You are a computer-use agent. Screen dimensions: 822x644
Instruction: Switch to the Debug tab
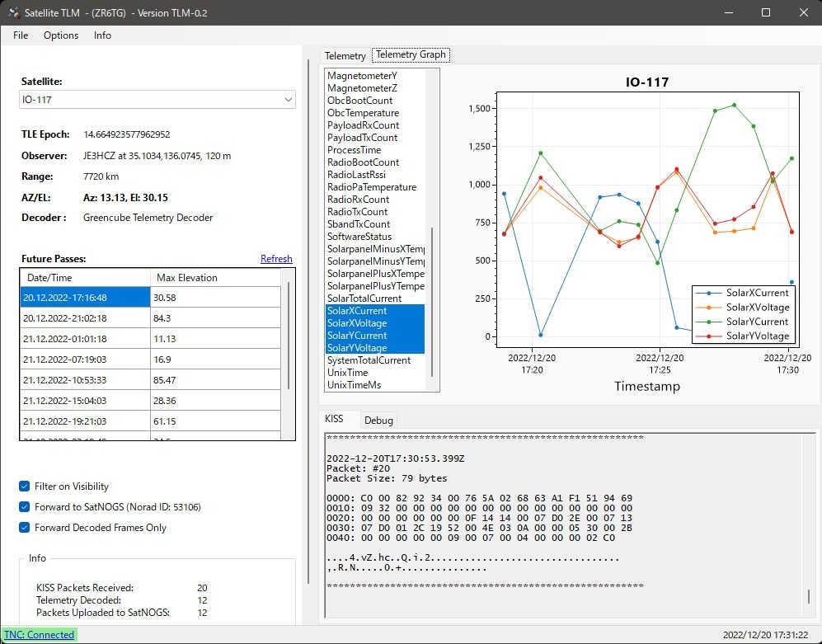coord(378,420)
